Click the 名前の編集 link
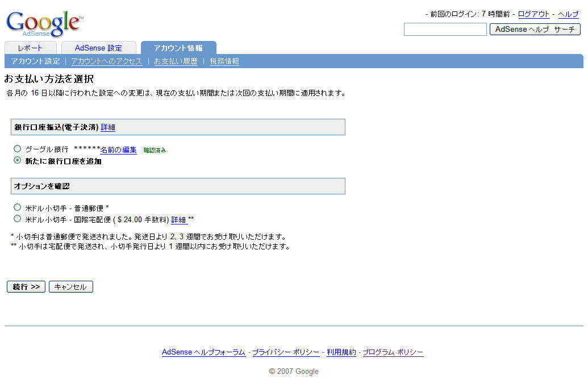The height and width of the screenshot is (383, 588). 119,149
